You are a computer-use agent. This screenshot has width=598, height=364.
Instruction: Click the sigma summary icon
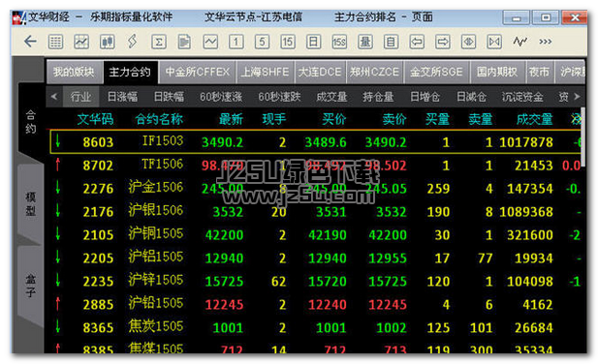pyautogui.click(x=159, y=42)
